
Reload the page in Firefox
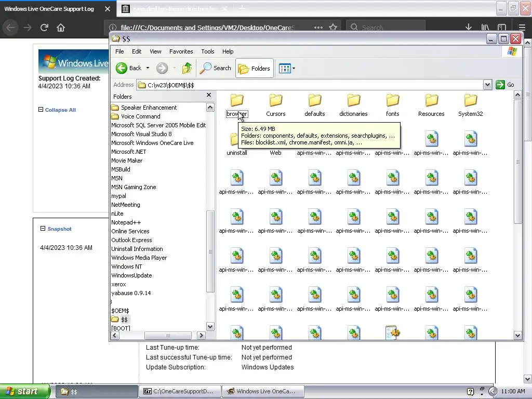pyautogui.click(x=44, y=28)
